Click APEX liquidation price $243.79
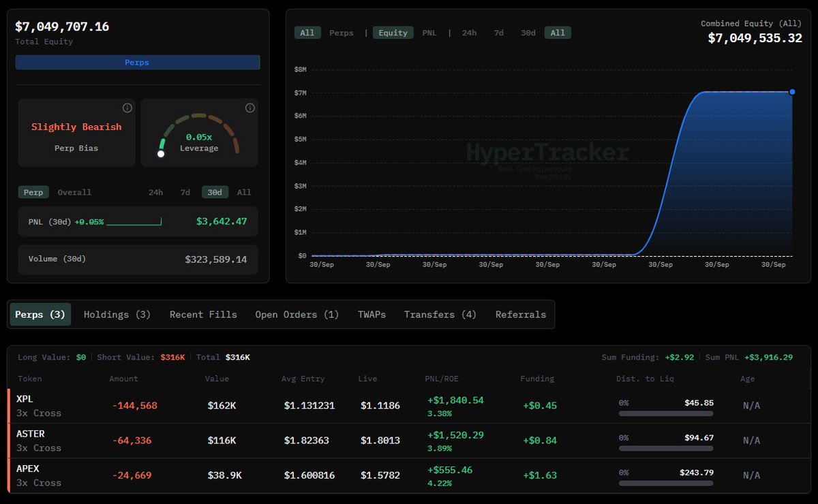Screen dimensions: 818x504 [697, 473]
